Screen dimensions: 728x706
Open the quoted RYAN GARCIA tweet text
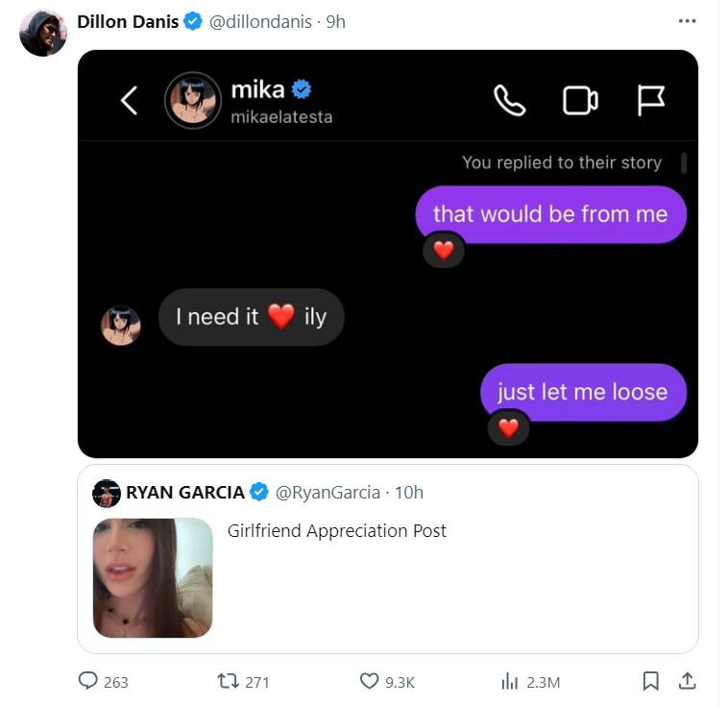point(337,530)
